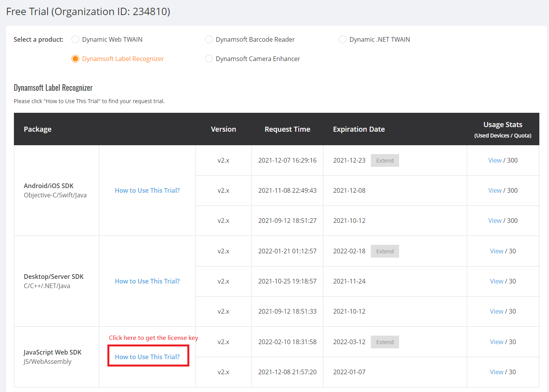
Task: Select the Dynamic Web TWAIN radio button
Action: (x=75, y=39)
